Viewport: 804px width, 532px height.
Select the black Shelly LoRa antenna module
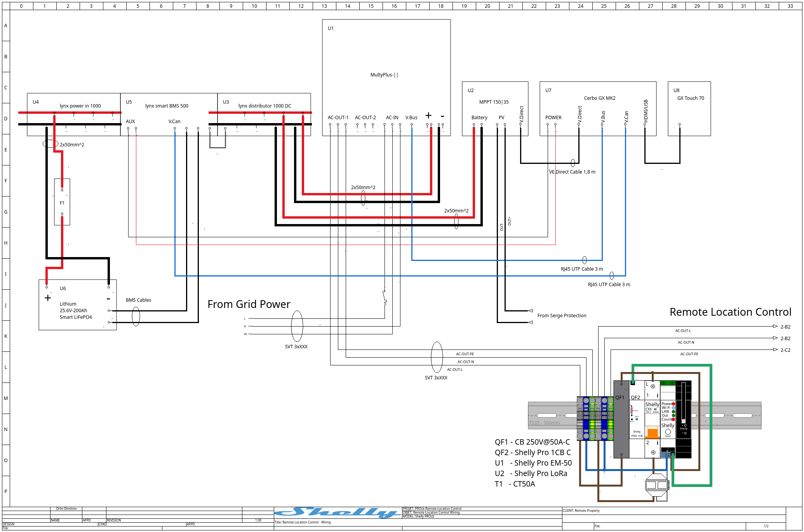pos(684,419)
